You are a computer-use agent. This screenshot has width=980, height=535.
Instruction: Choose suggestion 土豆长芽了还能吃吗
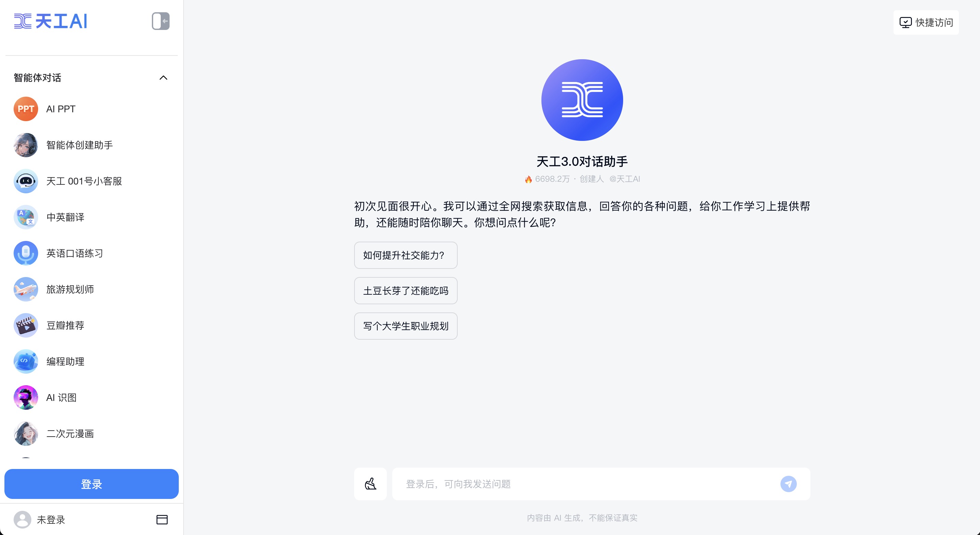pyautogui.click(x=406, y=291)
